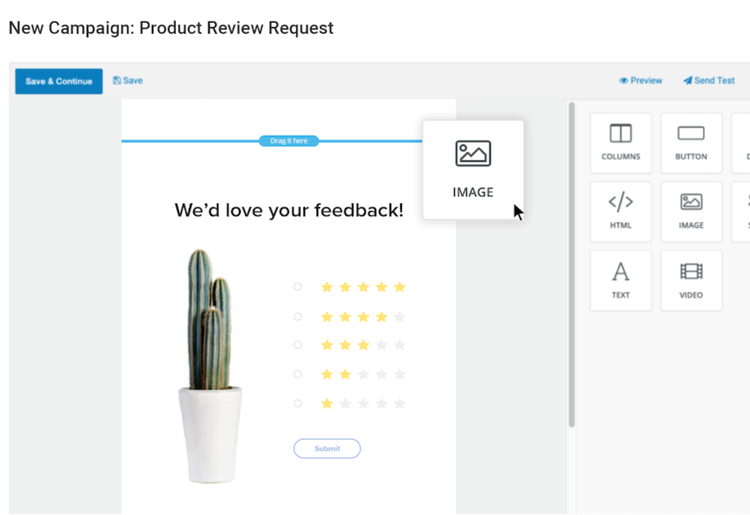Select the Button block in sidebar
The width and height of the screenshot is (750, 515).
pos(691,142)
